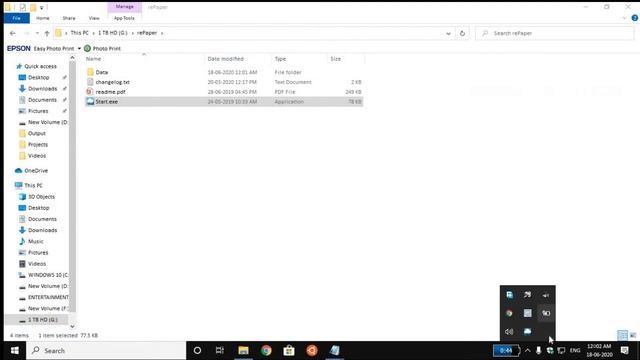Click the network icon in system tray

point(562,351)
